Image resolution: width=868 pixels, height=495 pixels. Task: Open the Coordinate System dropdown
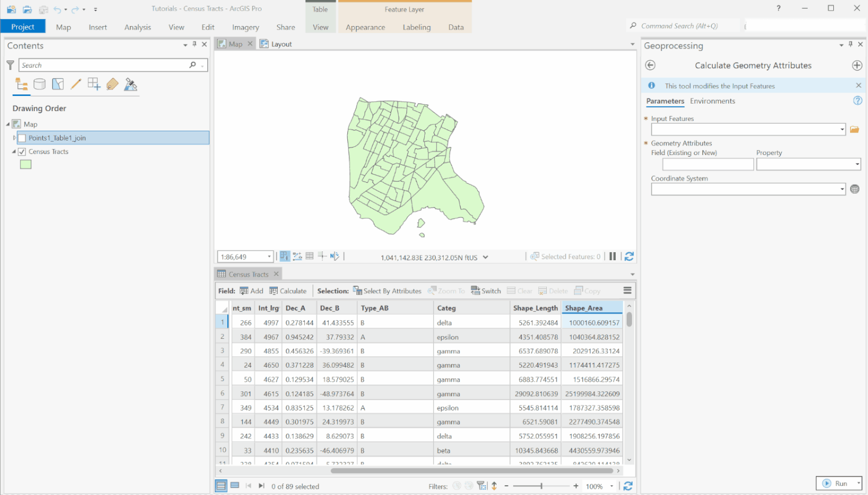[841, 189]
